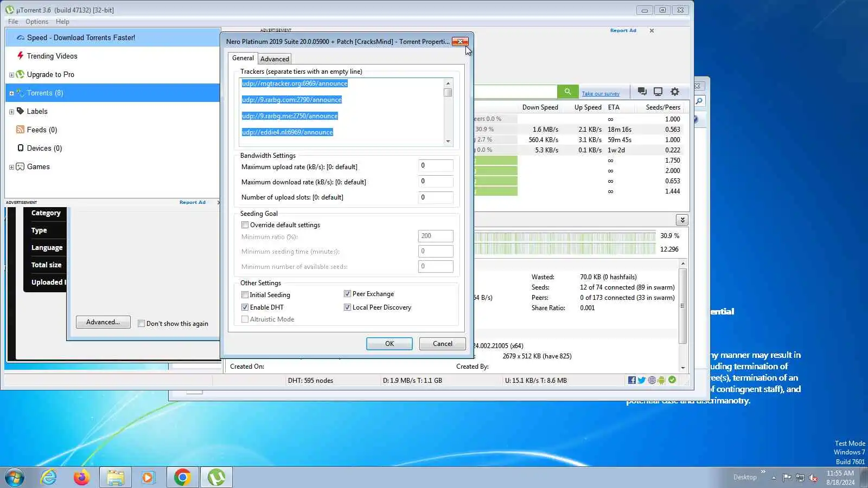Screen dimensions: 868x488
Task: Toggle Local Peer Discovery checkbox
Action: (x=347, y=307)
